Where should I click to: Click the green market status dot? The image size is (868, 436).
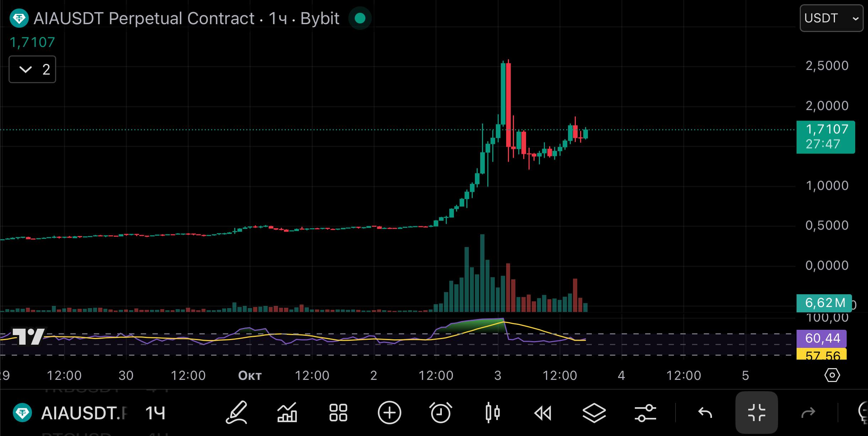pyautogui.click(x=360, y=18)
